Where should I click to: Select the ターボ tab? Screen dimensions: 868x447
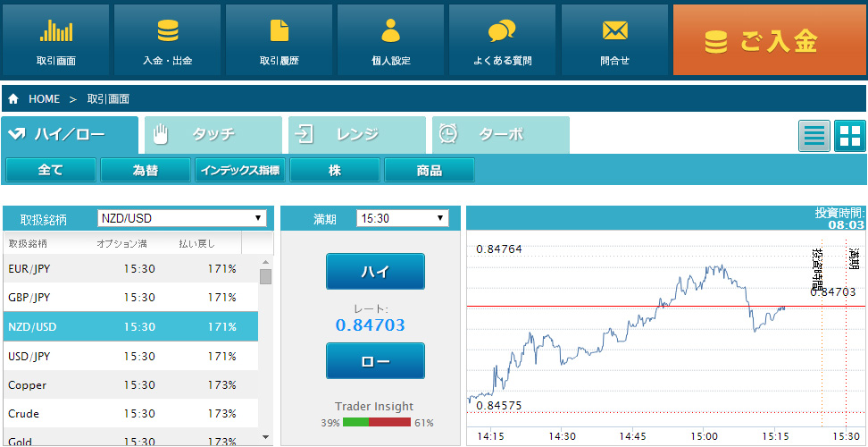[501, 135]
